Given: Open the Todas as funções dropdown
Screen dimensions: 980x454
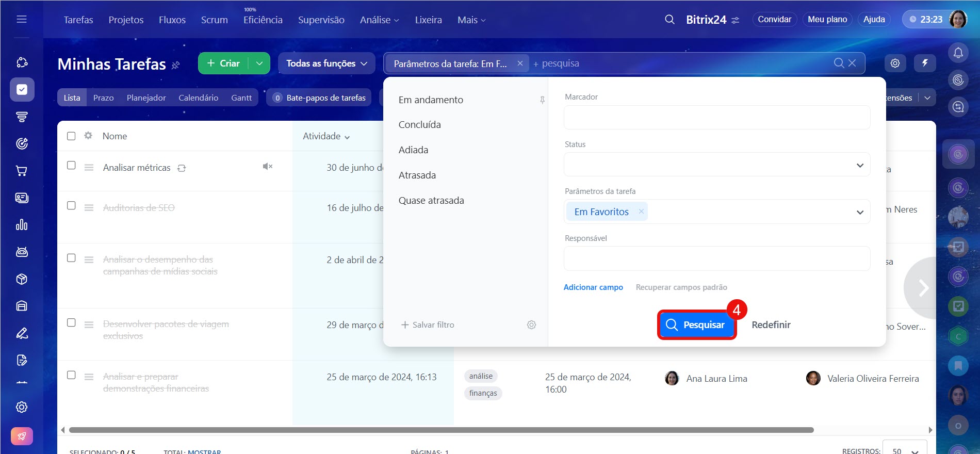Looking at the screenshot, I should (x=326, y=63).
